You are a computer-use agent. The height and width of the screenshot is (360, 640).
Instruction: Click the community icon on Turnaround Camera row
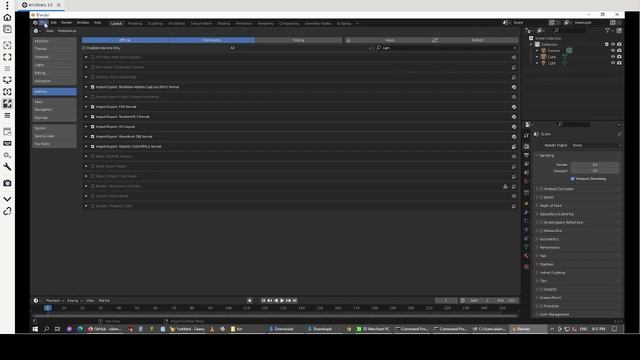coord(514,67)
